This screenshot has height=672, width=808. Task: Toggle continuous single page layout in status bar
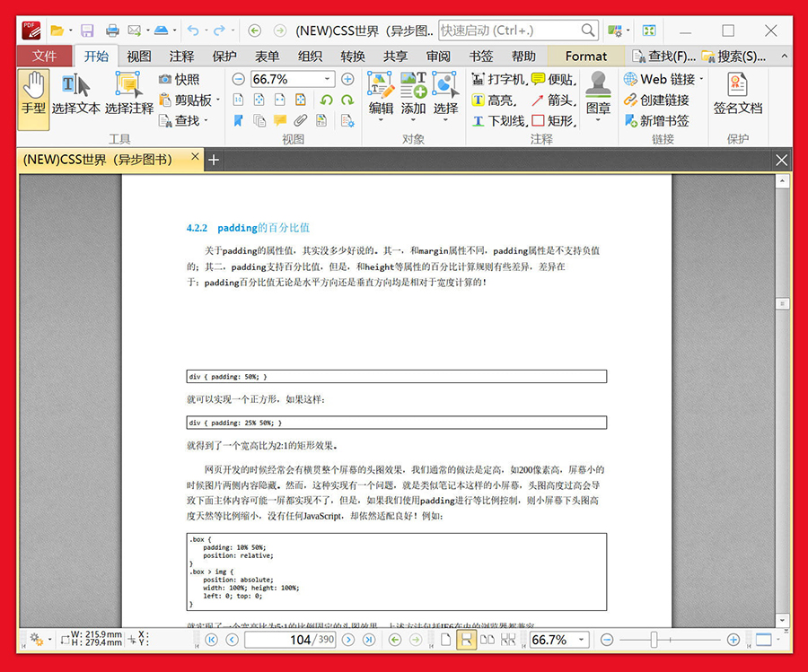(467, 640)
